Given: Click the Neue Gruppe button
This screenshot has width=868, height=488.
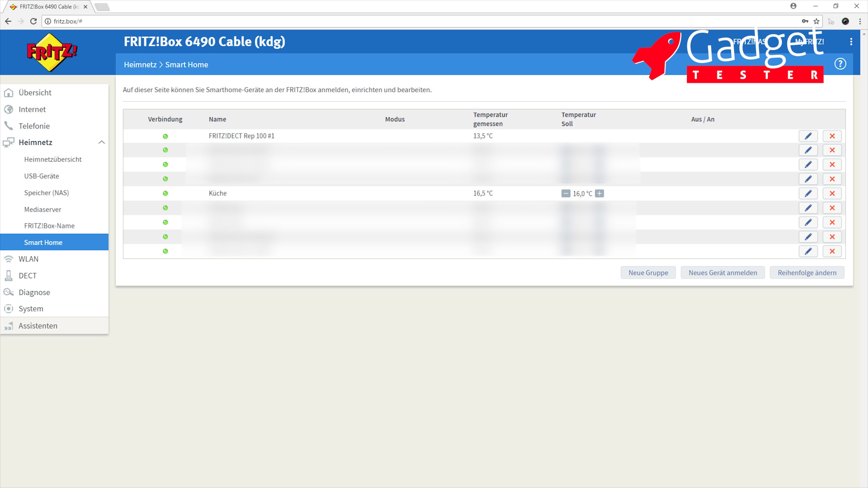Looking at the screenshot, I should (x=648, y=272).
